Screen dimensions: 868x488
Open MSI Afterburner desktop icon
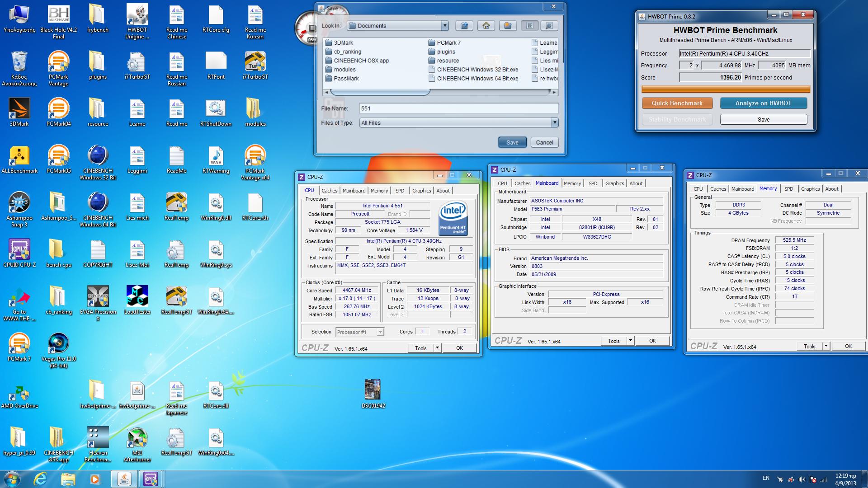pos(137,445)
